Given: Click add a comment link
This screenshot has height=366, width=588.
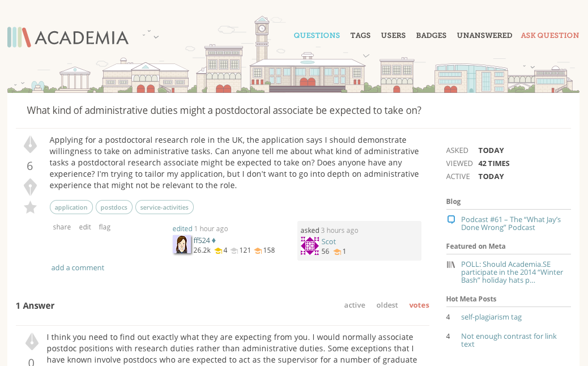Looking at the screenshot, I should (78, 267).
